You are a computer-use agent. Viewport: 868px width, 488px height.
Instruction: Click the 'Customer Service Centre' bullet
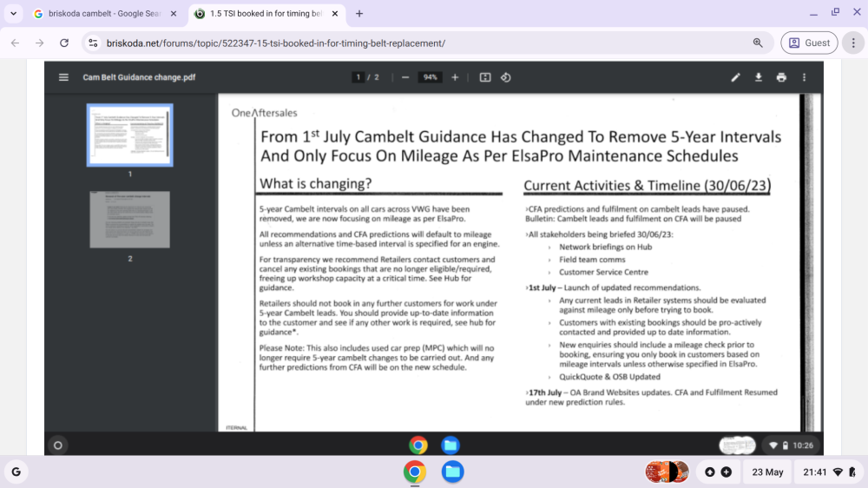pyautogui.click(x=603, y=272)
